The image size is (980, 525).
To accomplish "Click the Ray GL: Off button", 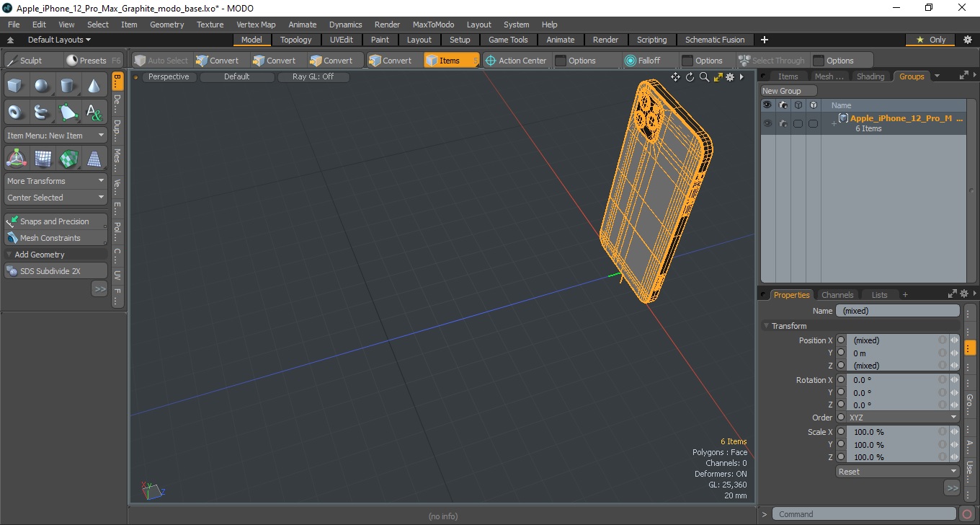I will (313, 76).
